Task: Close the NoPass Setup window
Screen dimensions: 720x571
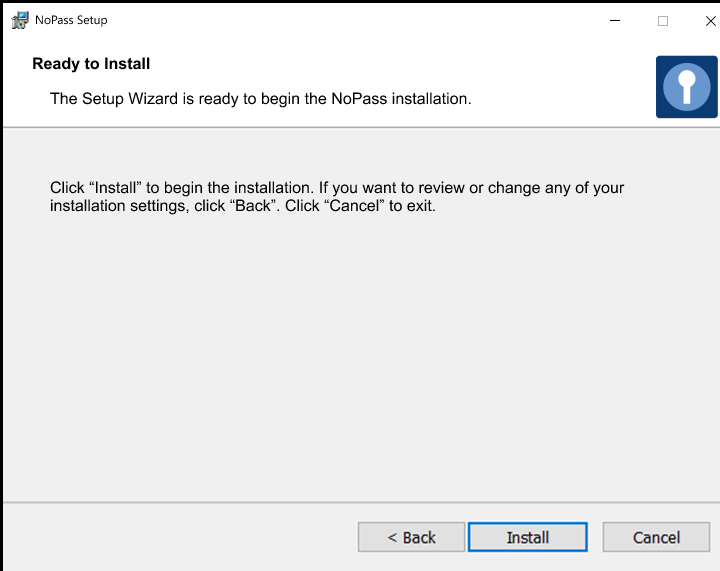Action: (710, 20)
